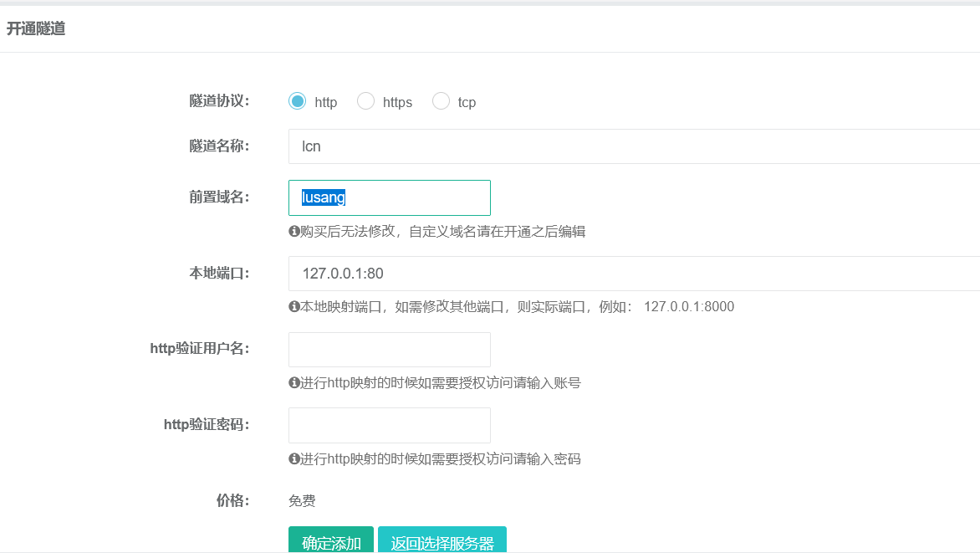Click the 确定添加 button
The width and height of the screenshot is (980, 553).
click(331, 540)
